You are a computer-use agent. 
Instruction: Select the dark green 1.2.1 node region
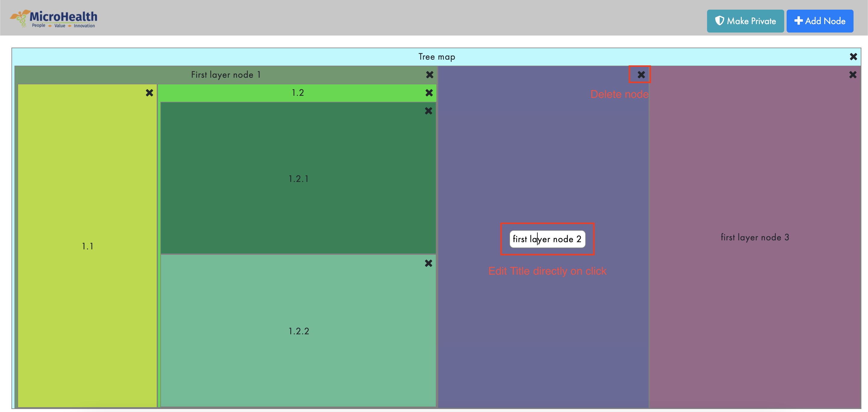coord(298,179)
